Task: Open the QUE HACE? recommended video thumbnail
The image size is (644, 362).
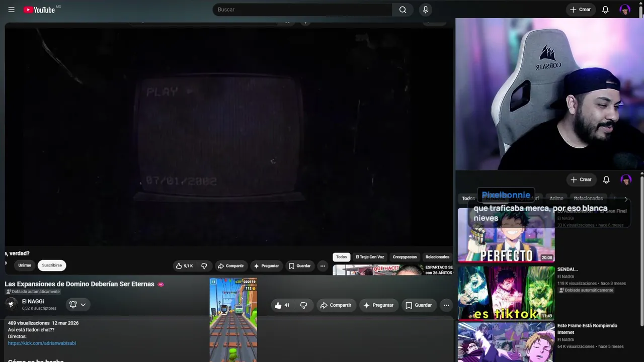Action: coord(378,270)
